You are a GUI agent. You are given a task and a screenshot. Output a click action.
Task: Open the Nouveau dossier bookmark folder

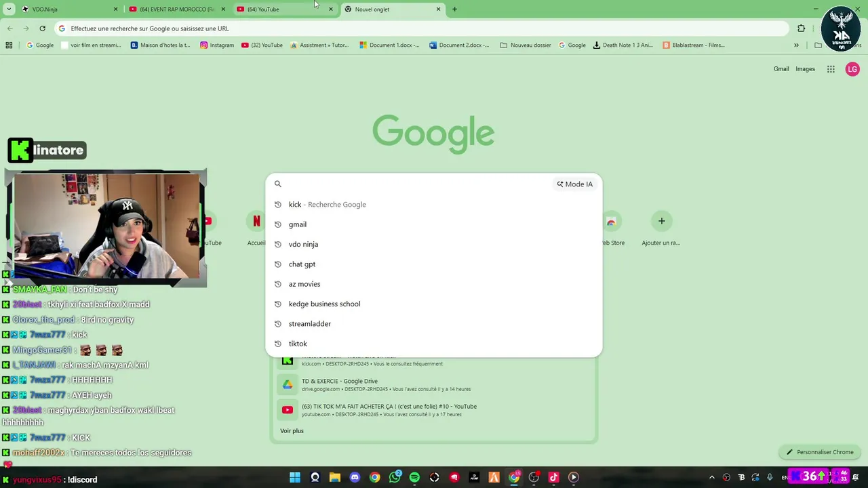526,45
